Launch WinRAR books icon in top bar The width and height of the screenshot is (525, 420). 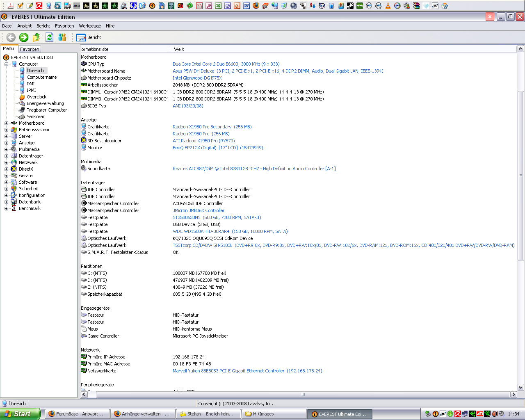[416, 6]
